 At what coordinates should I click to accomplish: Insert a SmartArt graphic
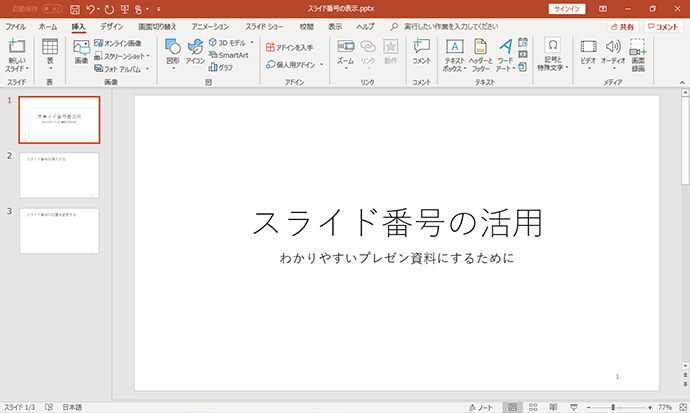[x=229, y=55]
